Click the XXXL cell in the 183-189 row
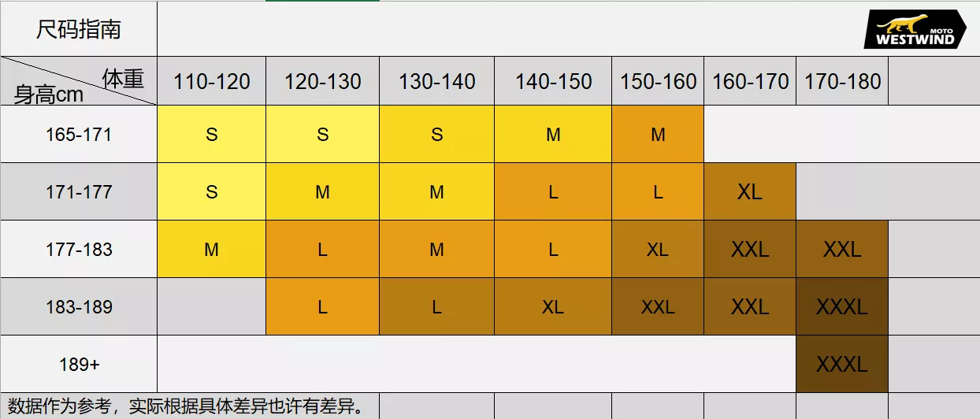The height and width of the screenshot is (419, 980). coord(841,307)
